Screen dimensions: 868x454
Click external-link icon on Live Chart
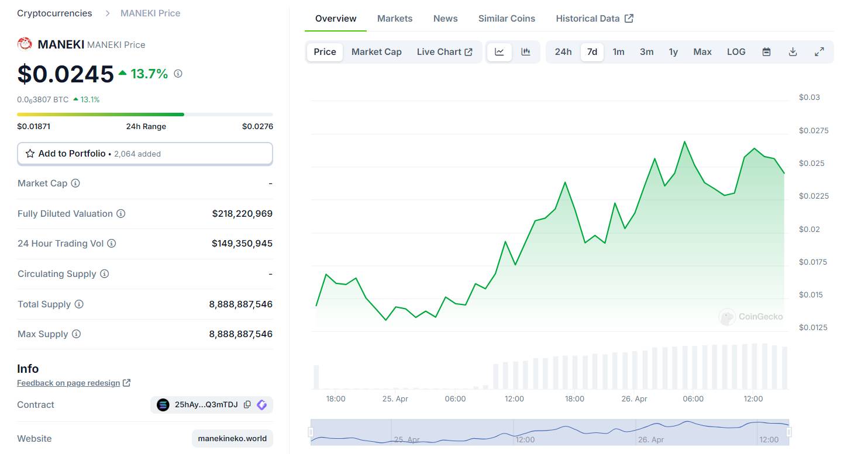[469, 52]
